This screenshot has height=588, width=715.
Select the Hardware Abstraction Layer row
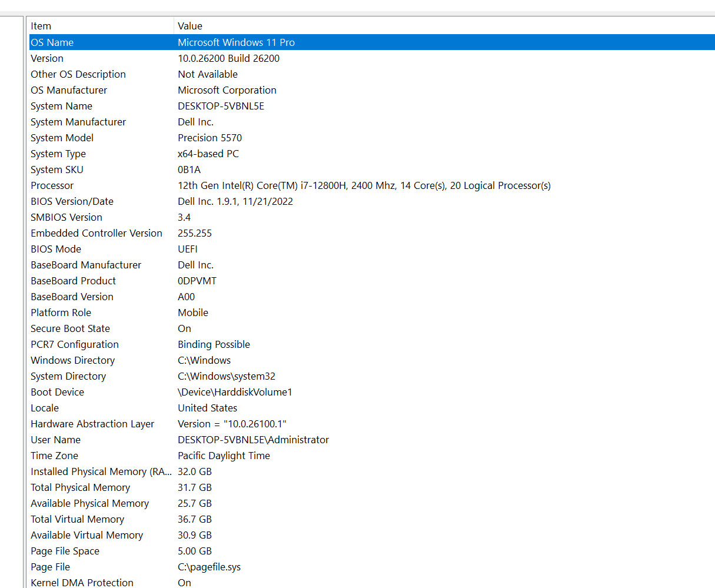click(372, 424)
